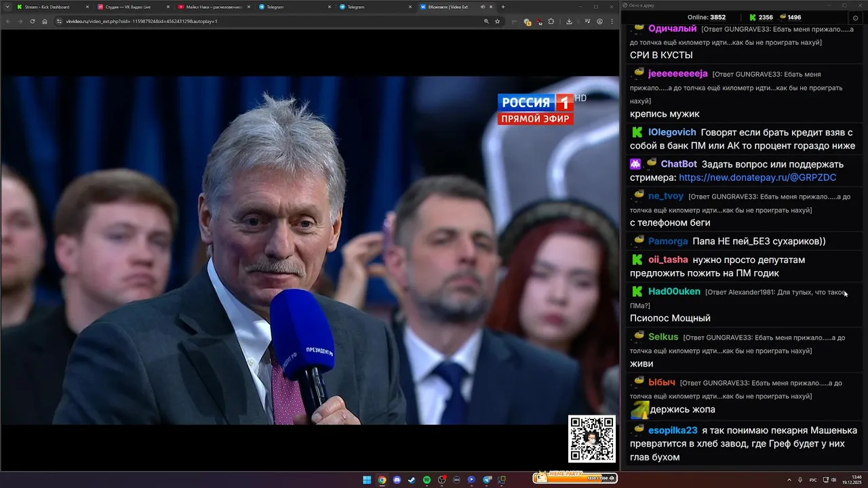868x488 pixels.
Task: Click username Одичалый in chat
Action: 672,28
